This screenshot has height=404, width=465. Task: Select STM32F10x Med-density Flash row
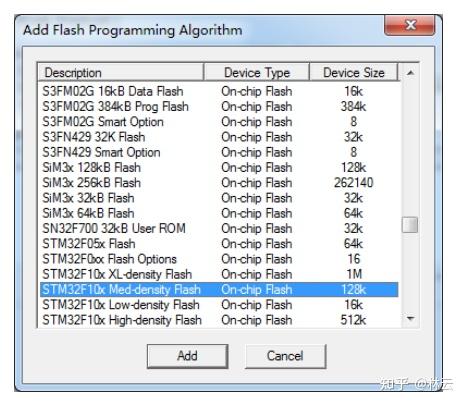(x=219, y=289)
